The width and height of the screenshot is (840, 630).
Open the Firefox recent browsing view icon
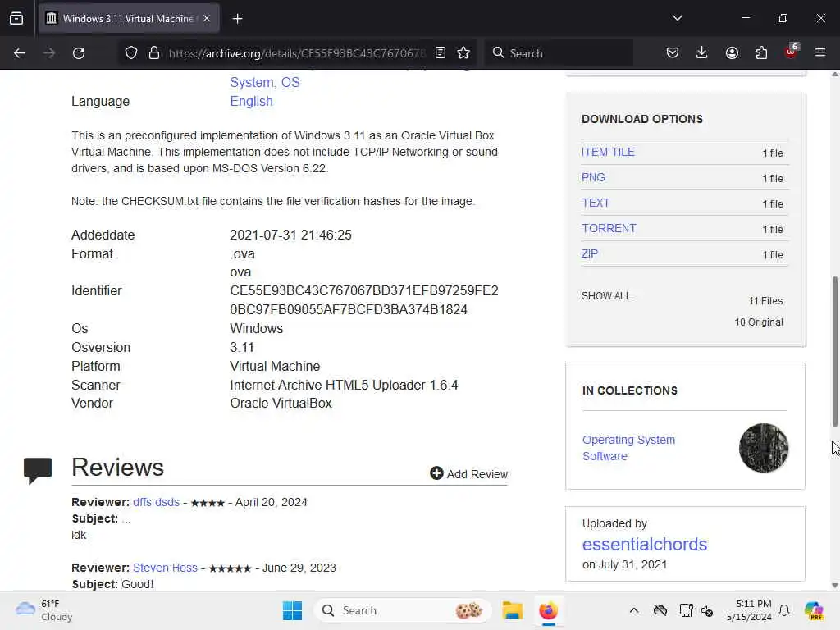click(16, 18)
